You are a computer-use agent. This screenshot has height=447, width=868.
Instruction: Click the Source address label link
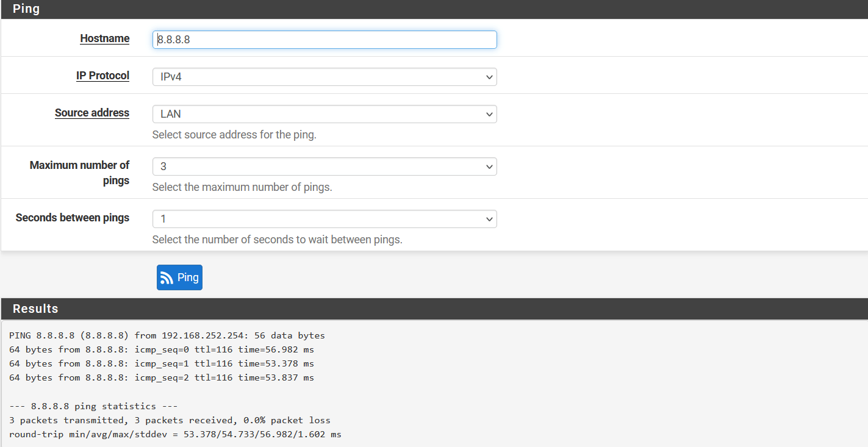(x=92, y=113)
